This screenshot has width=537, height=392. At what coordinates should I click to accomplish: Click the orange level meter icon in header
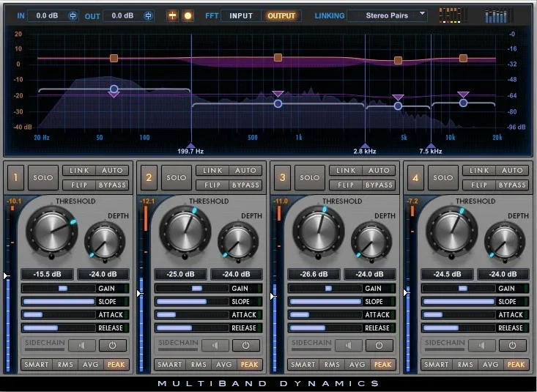[x=453, y=16]
